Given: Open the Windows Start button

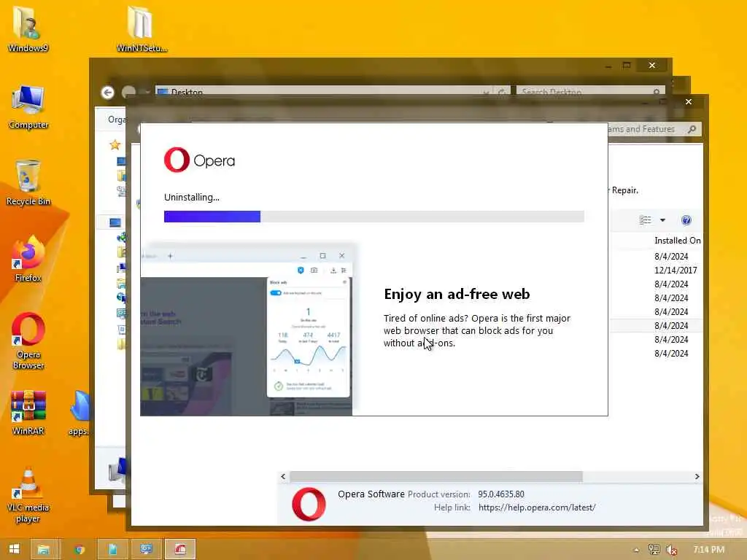Looking at the screenshot, I should [14, 549].
